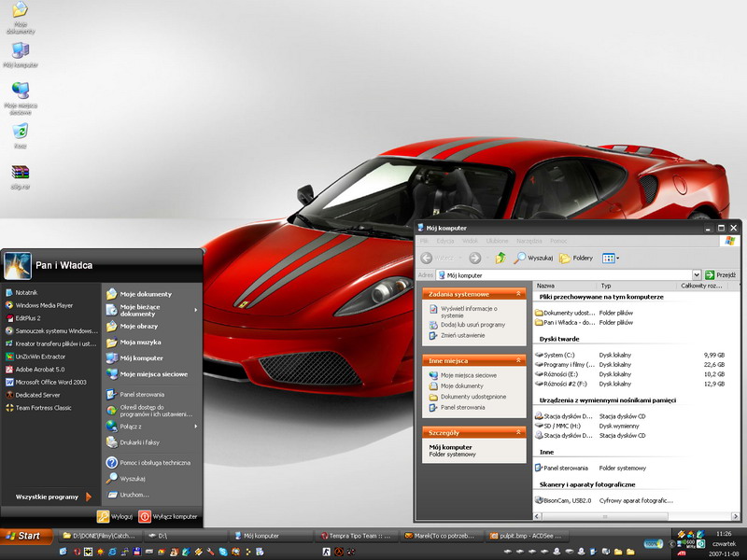
Task: Click Dodaj lub usuń programy link
Action: 472,325
